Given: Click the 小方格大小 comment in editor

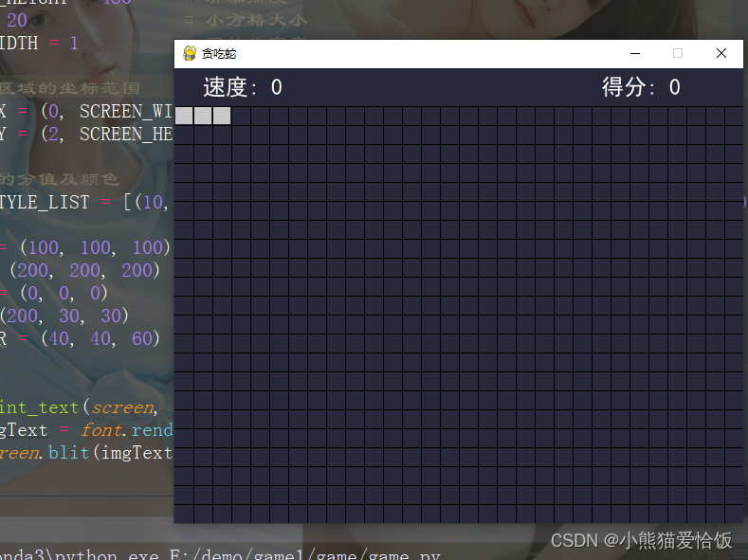Looking at the screenshot, I should [x=246, y=21].
